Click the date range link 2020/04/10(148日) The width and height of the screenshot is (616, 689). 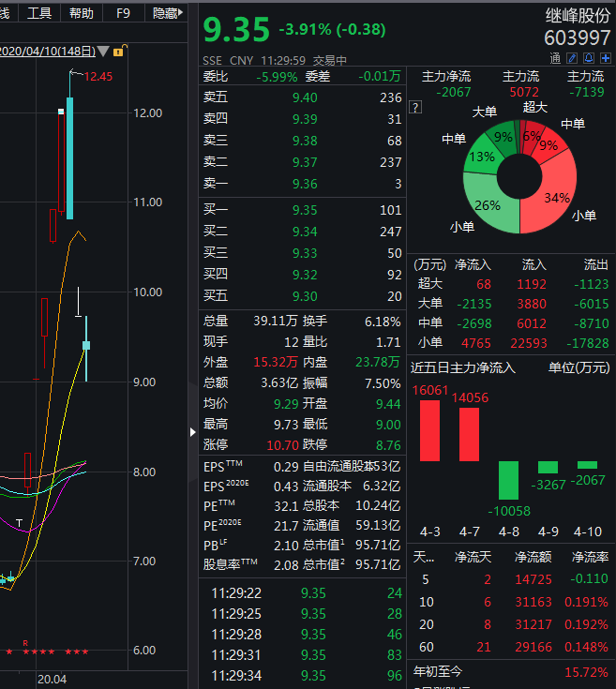(x=48, y=51)
